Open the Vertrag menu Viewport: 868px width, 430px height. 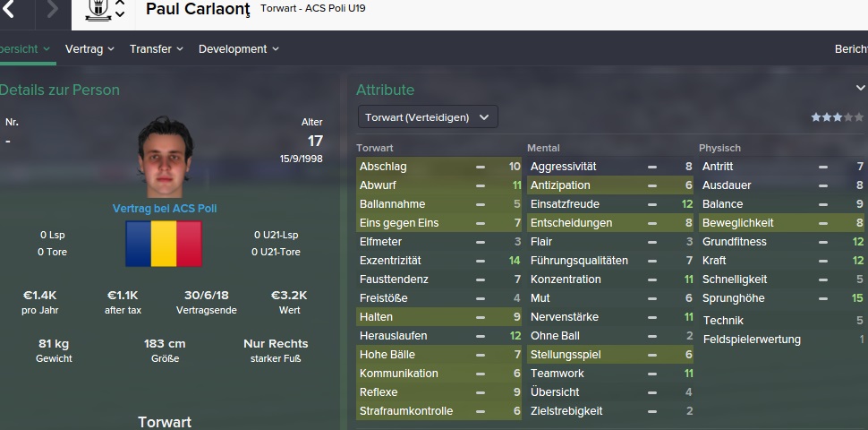89,49
